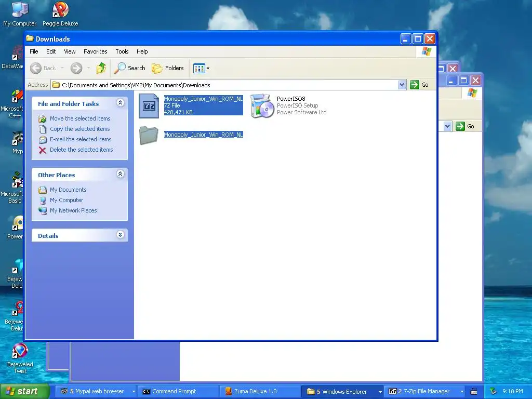Expand the Details panel
The width and height of the screenshot is (532, 399).
[120, 235]
